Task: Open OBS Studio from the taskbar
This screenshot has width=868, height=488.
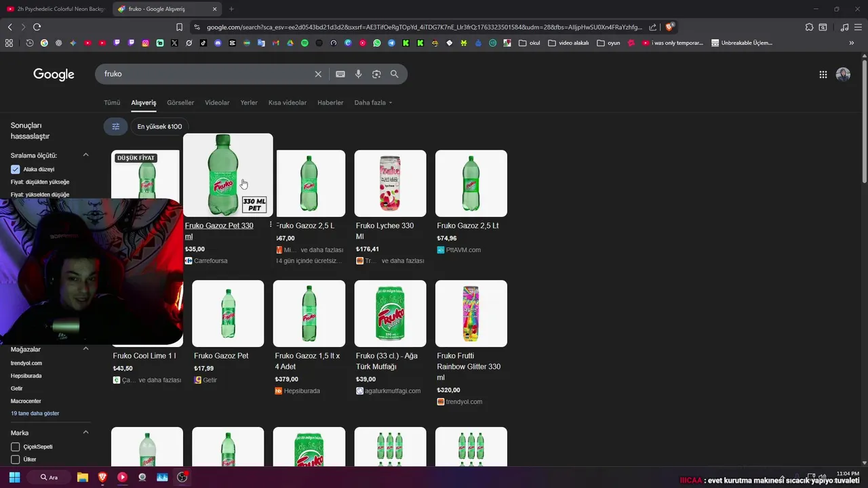Action: pos(182,477)
